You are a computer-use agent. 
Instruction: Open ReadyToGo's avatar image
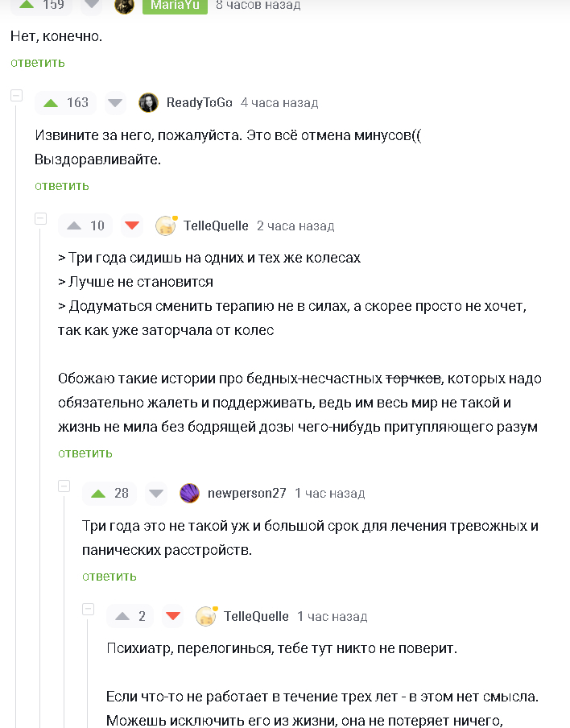tap(148, 103)
